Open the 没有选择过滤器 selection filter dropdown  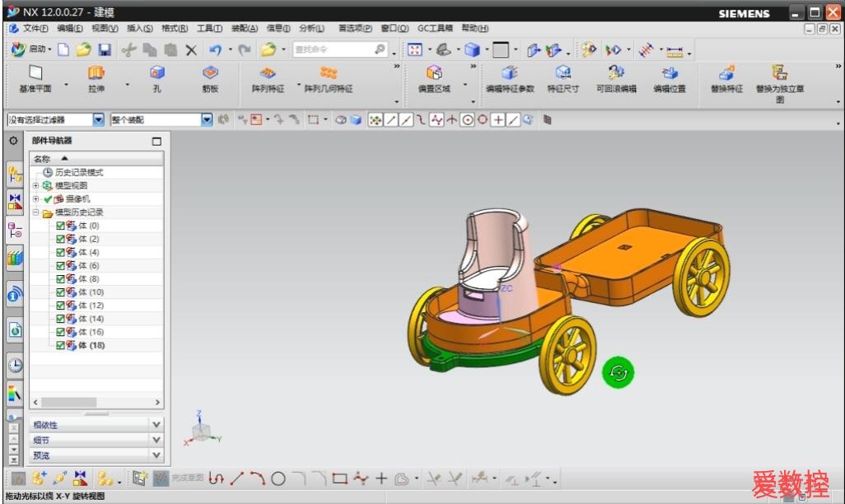[99, 119]
